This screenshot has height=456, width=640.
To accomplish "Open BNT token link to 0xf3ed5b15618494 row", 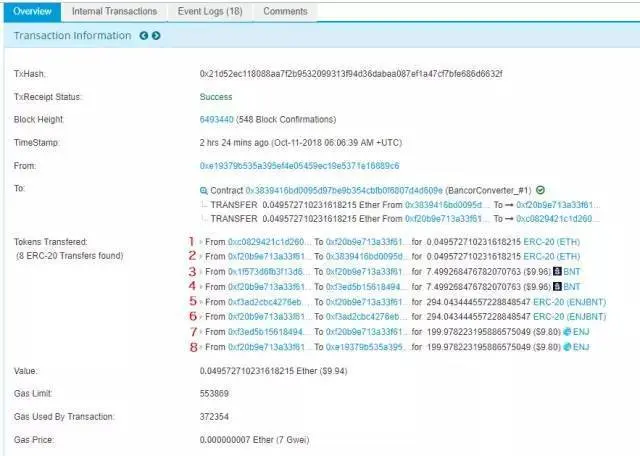I will (572, 287).
